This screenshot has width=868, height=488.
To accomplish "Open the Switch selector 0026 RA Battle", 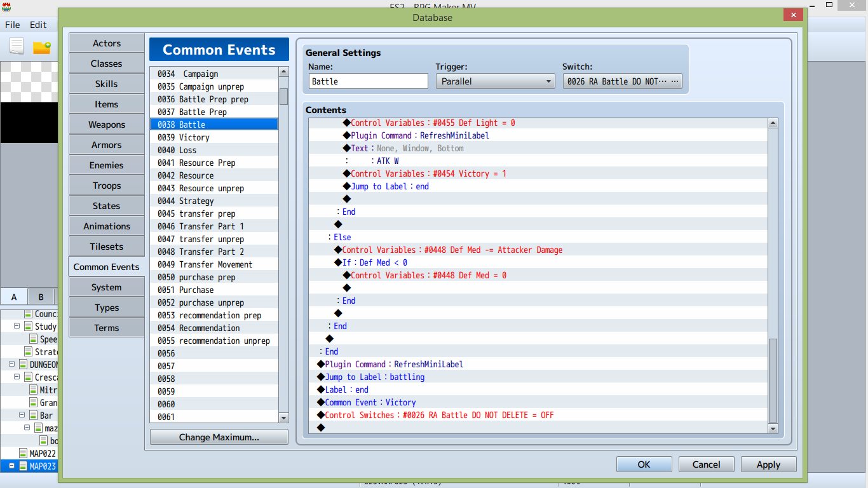I will (x=623, y=81).
